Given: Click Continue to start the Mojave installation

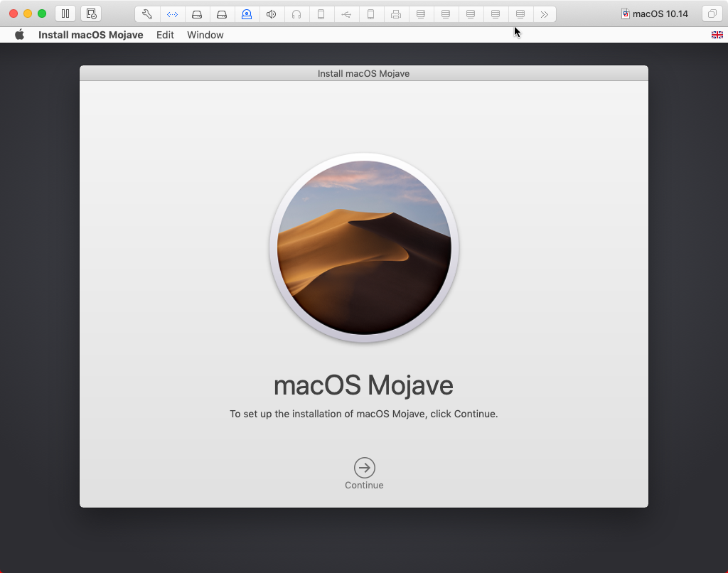Looking at the screenshot, I should pyautogui.click(x=363, y=468).
